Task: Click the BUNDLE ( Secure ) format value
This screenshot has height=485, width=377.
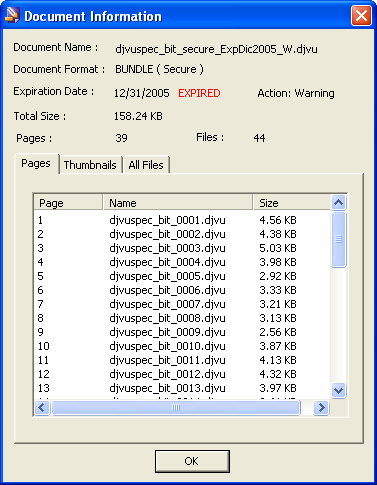Action: pos(159,69)
